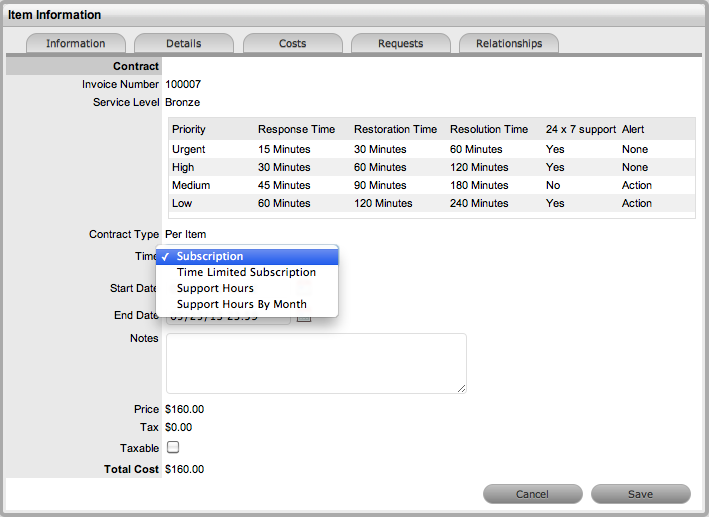Select the High priority row

(432, 167)
